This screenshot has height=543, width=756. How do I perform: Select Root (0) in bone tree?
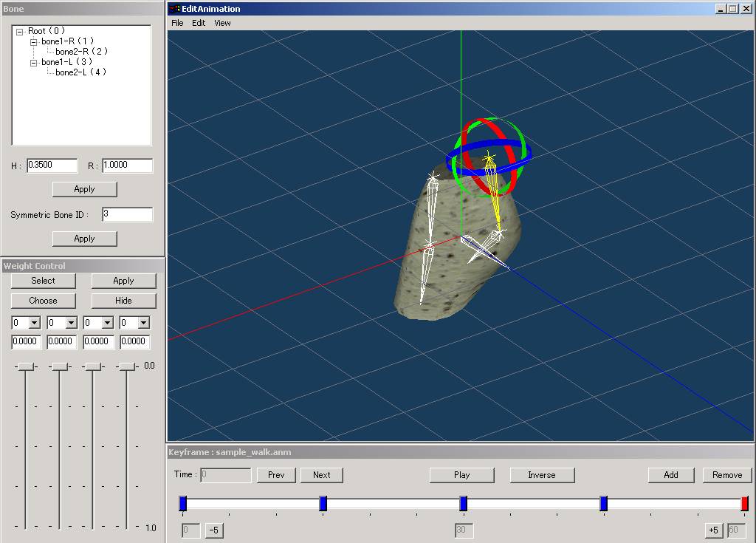click(x=47, y=31)
